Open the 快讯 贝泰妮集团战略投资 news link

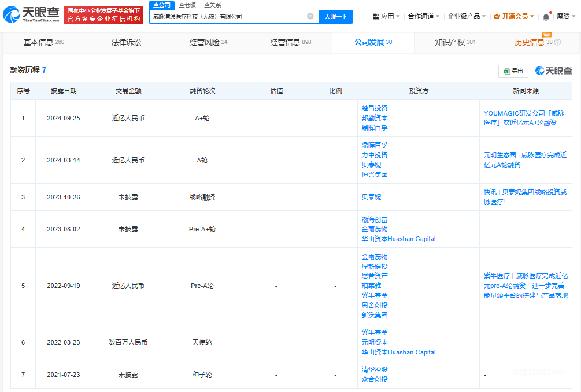coord(525,197)
